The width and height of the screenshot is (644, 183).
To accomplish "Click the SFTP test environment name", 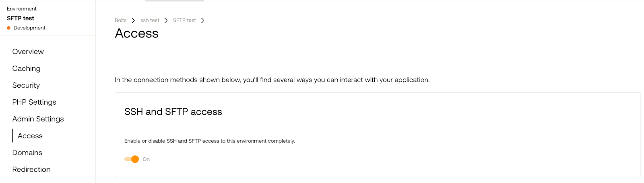I will point(21,19).
